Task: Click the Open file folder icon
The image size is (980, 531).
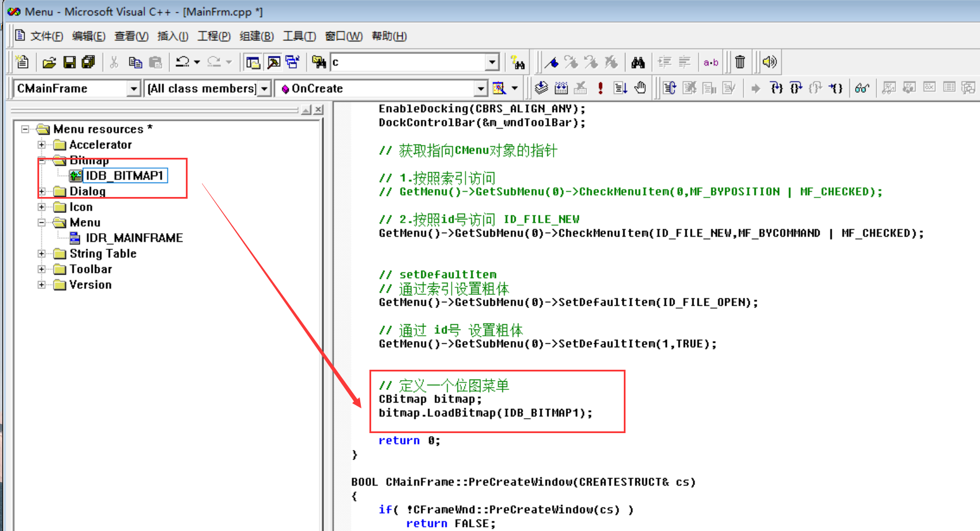Action: (49, 62)
